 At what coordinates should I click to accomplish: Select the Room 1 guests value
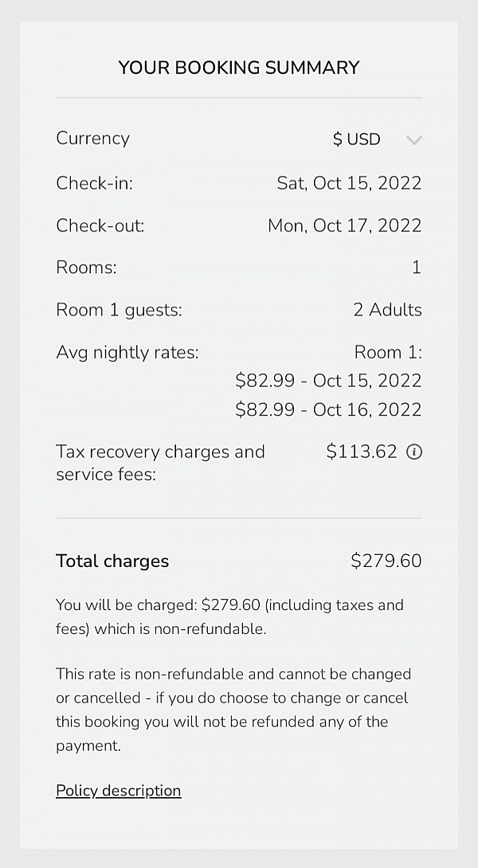(x=388, y=310)
